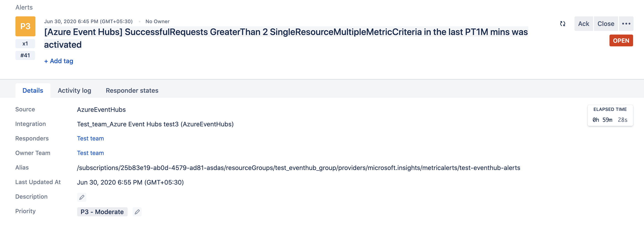Click the P3 priority badge
644x225 pixels.
coord(25,25)
